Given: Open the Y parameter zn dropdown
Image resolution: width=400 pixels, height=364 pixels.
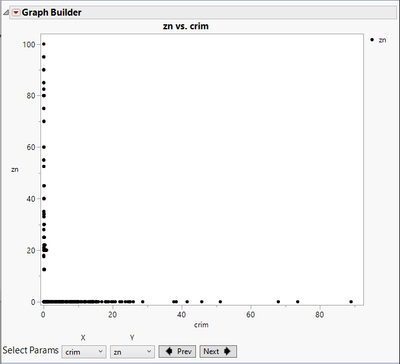Looking at the screenshot, I should tap(132, 352).
